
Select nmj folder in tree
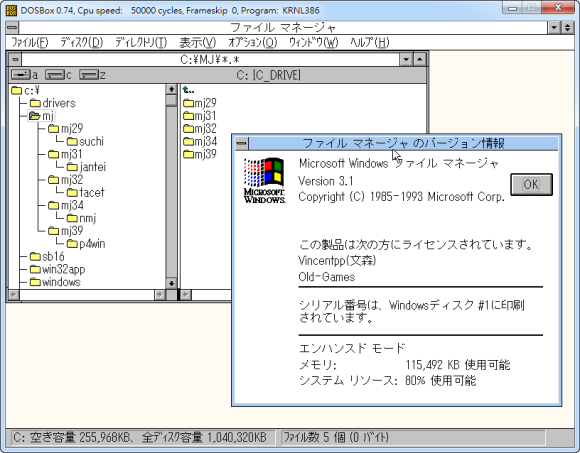point(81,218)
